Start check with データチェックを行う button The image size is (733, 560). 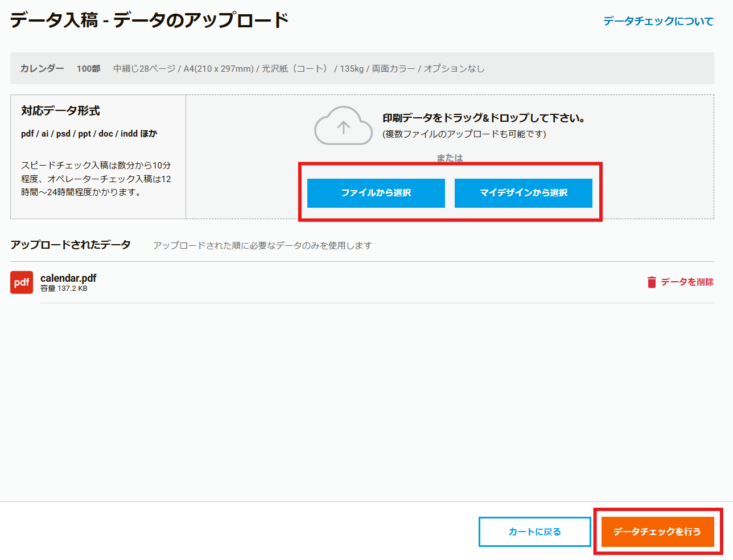[x=657, y=532]
